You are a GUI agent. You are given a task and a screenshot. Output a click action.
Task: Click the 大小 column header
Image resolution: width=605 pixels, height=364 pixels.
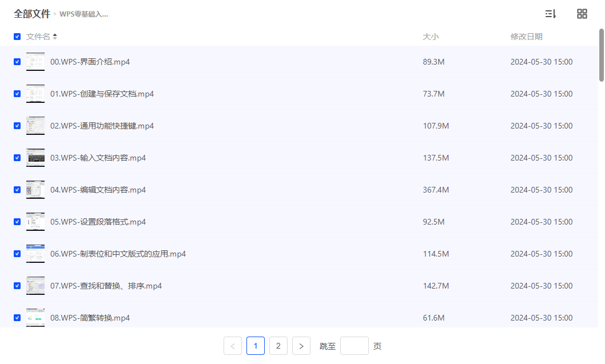tap(431, 37)
